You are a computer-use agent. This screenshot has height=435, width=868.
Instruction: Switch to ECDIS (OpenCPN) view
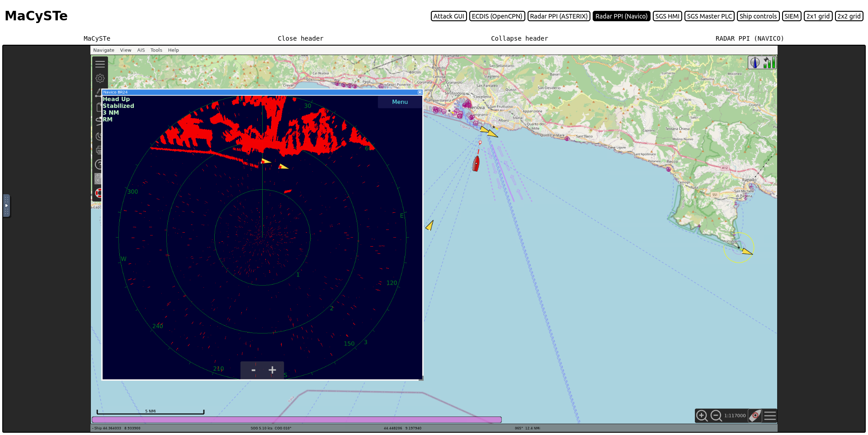[497, 16]
